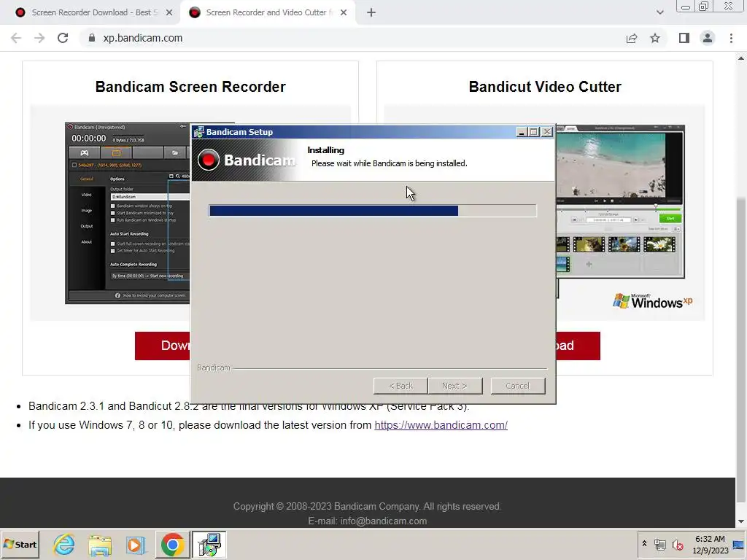Go back in Chrome browser
Viewport: 747px width, 560px height.
pyautogui.click(x=16, y=38)
